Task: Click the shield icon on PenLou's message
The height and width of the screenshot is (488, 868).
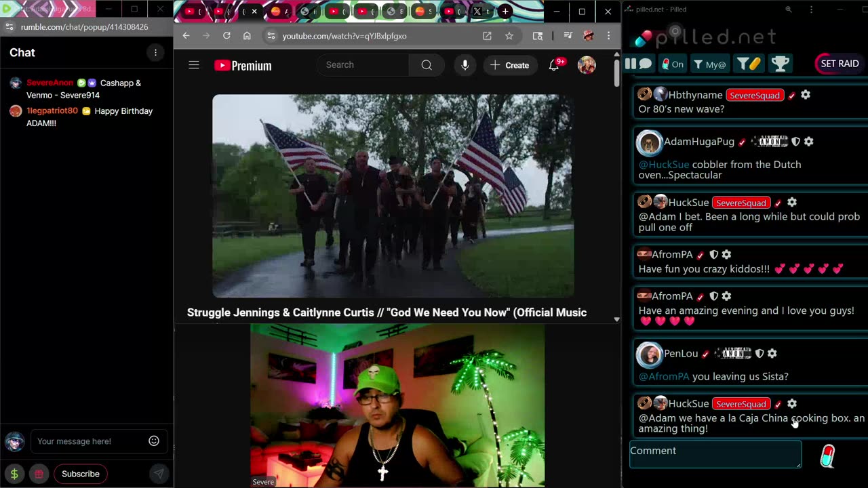Action: 759,353
